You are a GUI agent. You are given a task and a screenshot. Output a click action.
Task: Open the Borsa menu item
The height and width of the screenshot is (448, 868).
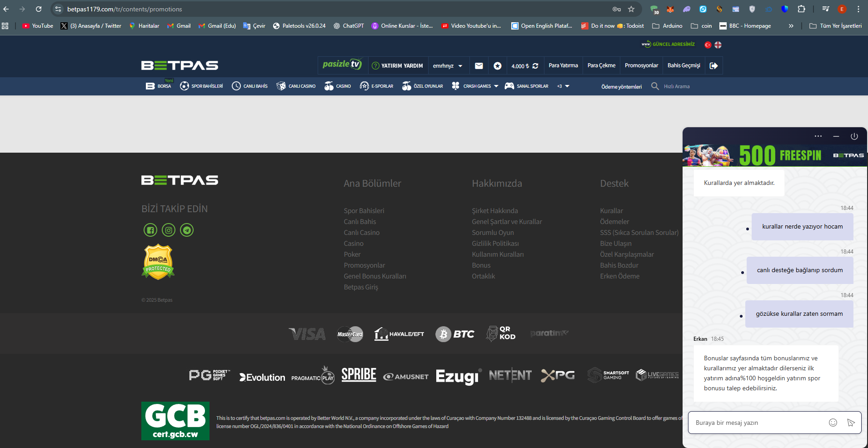tap(159, 86)
